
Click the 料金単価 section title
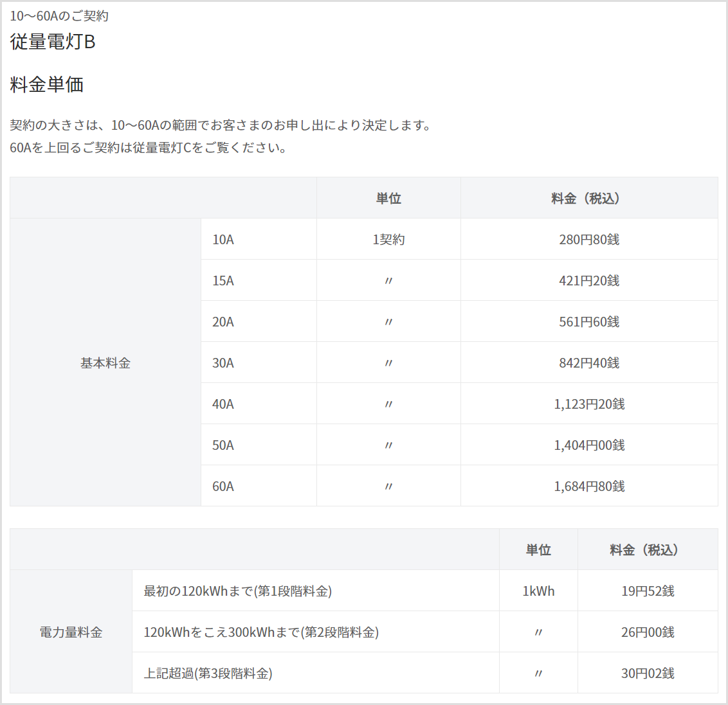point(47,85)
